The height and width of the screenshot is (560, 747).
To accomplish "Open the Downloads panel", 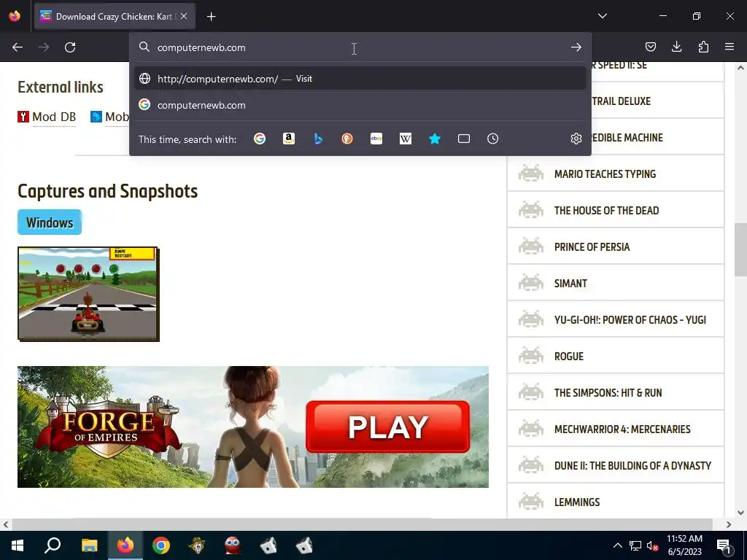I will [x=676, y=47].
